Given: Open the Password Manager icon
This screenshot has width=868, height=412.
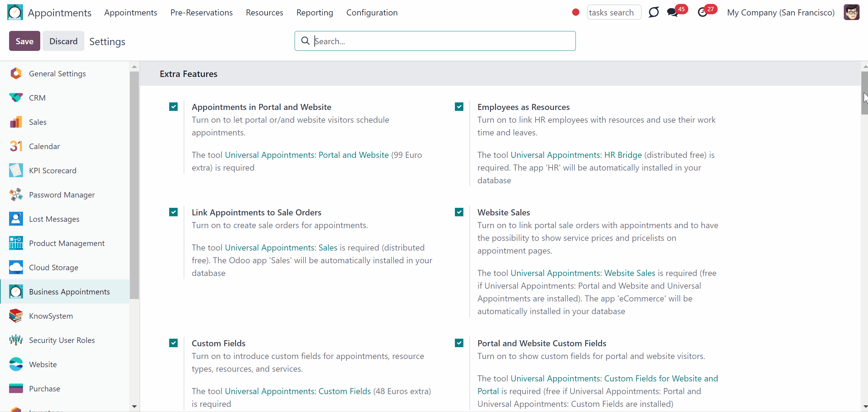Looking at the screenshot, I should click(16, 195).
